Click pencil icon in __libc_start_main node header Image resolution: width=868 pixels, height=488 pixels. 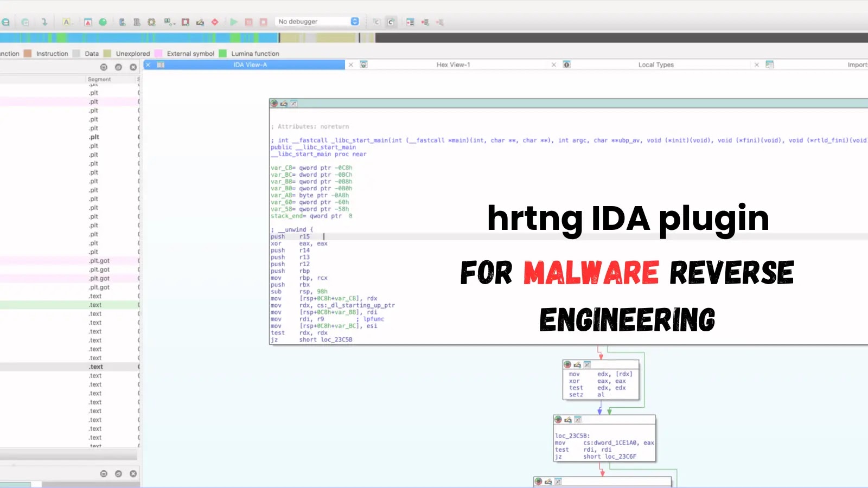click(x=284, y=104)
